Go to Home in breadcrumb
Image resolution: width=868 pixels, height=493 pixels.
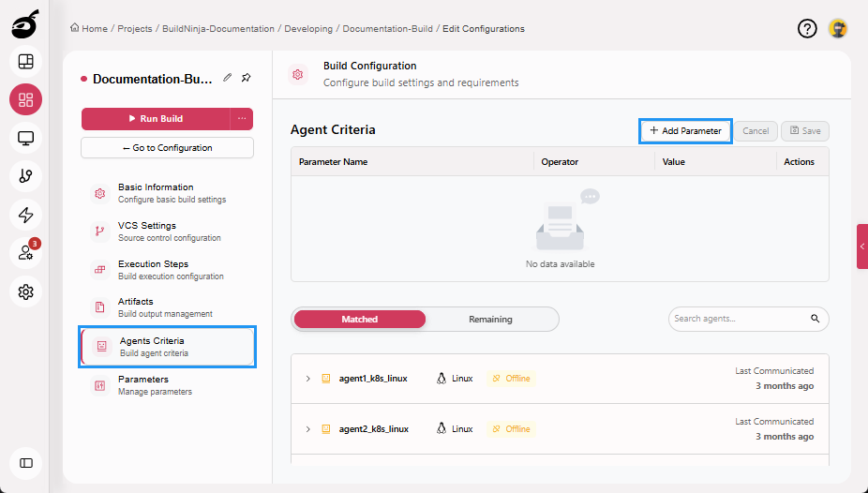tap(95, 28)
